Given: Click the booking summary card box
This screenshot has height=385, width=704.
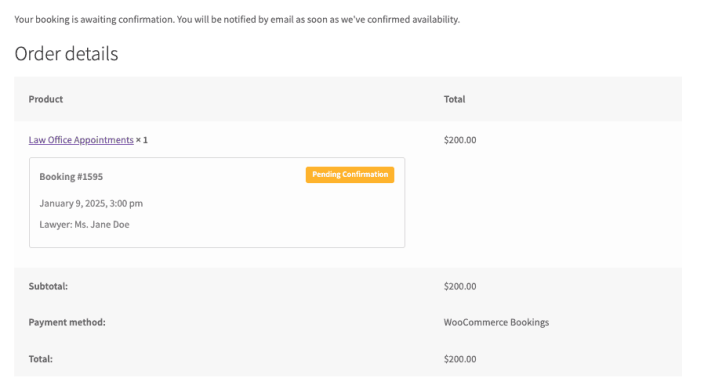Looking at the screenshot, I should coord(217,202).
